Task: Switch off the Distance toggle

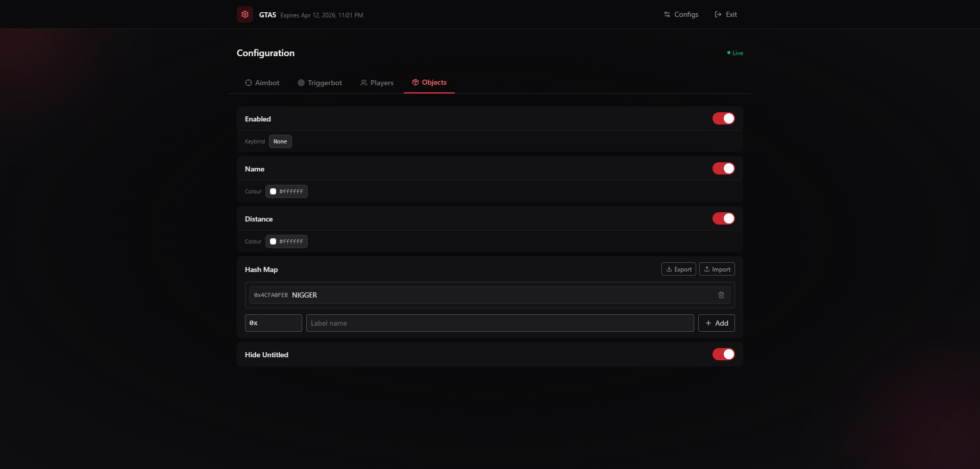Action: pyautogui.click(x=723, y=218)
